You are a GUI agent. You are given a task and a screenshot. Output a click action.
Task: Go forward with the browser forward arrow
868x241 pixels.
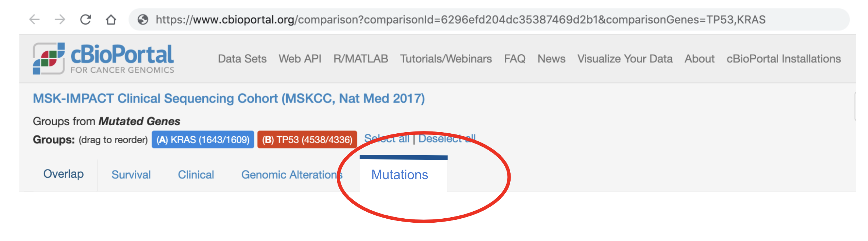coord(60,20)
